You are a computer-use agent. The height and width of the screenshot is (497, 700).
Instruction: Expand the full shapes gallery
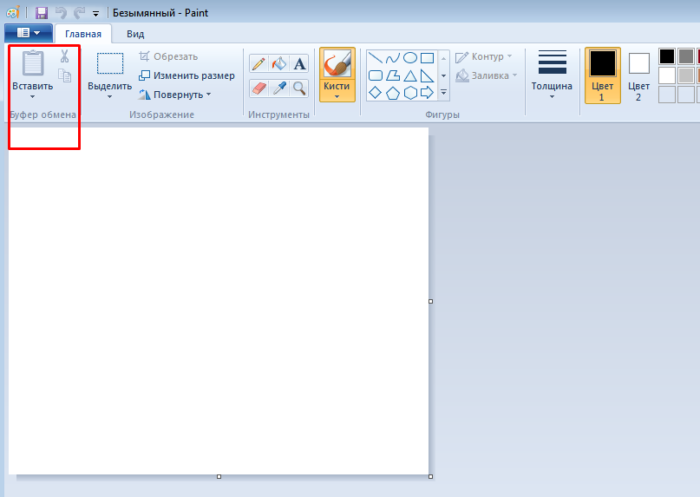coord(444,92)
